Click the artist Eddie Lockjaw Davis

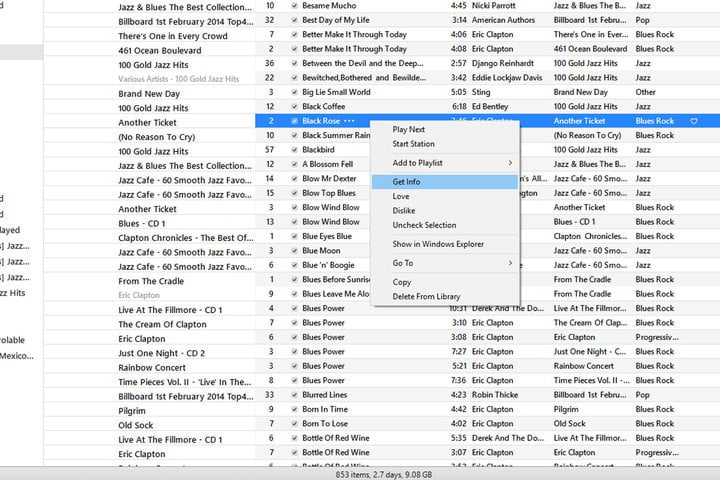(507, 78)
